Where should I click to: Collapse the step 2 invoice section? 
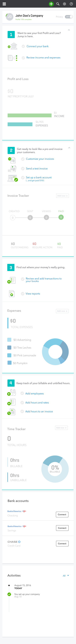pyautogui.click(x=69, y=148)
